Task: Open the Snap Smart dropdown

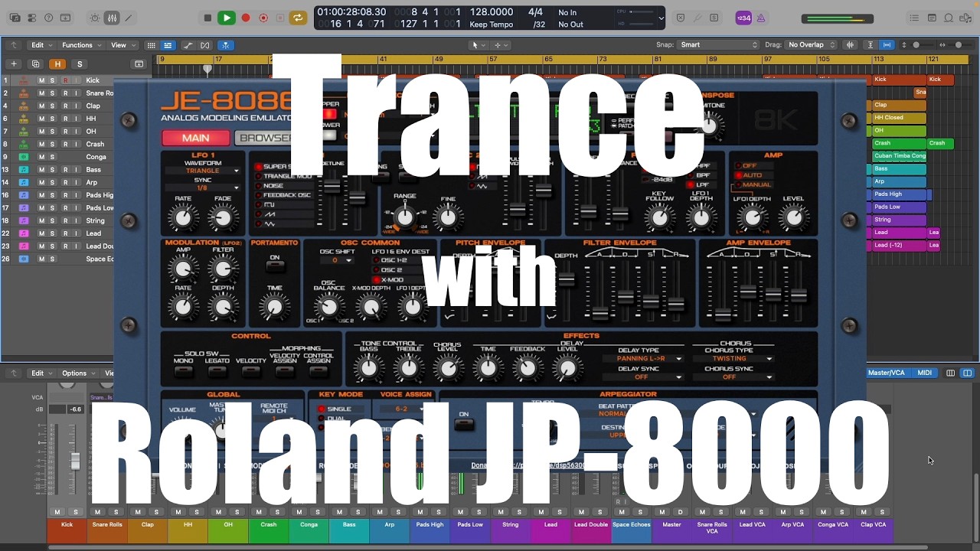Action: 719,45
